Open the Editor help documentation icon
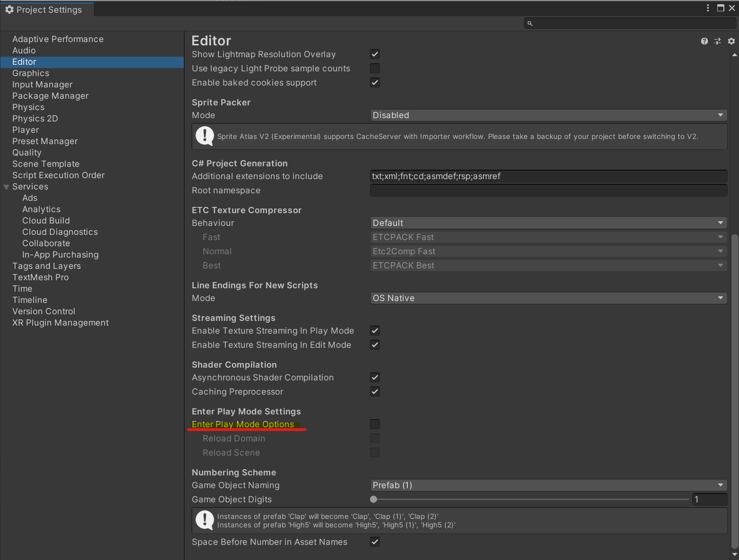The height and width of the screenshot is (560, 739). click(704, 41)
